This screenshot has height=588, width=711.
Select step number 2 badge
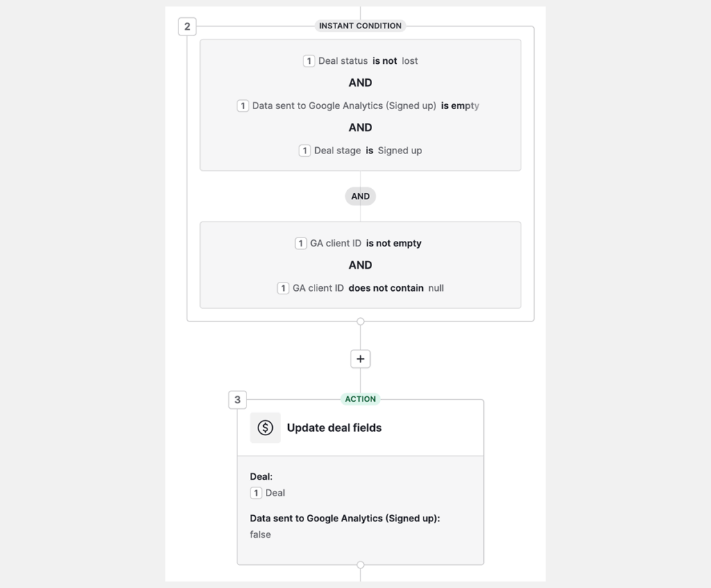pos(187,27)
